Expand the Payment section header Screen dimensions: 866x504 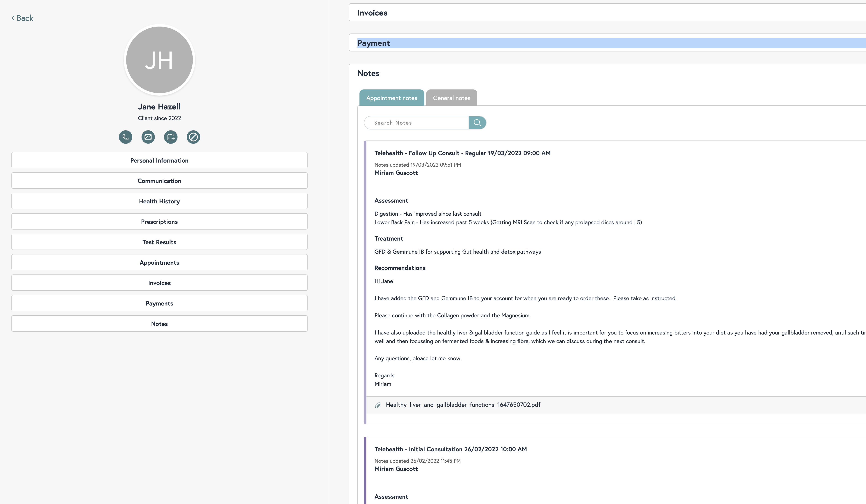(x=374, y=43)
